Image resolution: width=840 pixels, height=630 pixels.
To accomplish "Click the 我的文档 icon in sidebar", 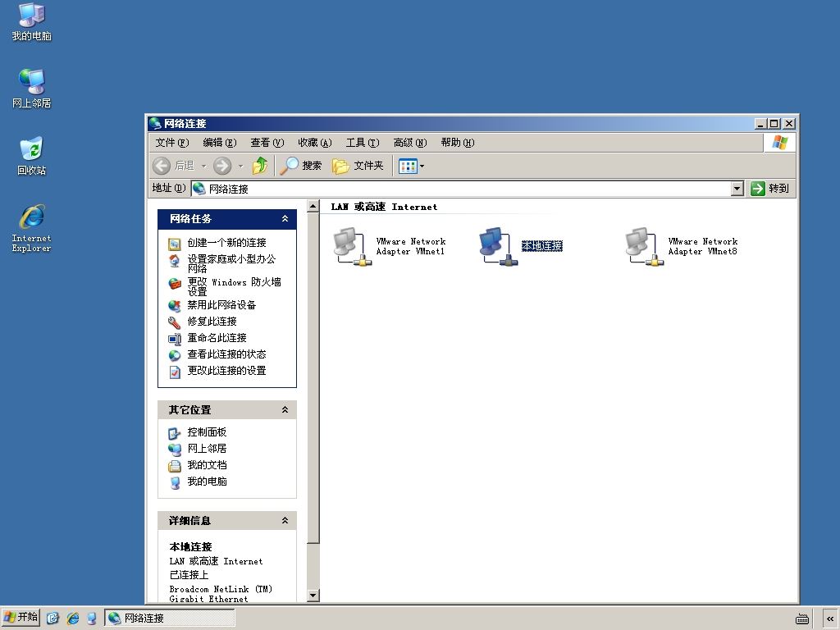I will pyautogui.click(x=175, y=466).
